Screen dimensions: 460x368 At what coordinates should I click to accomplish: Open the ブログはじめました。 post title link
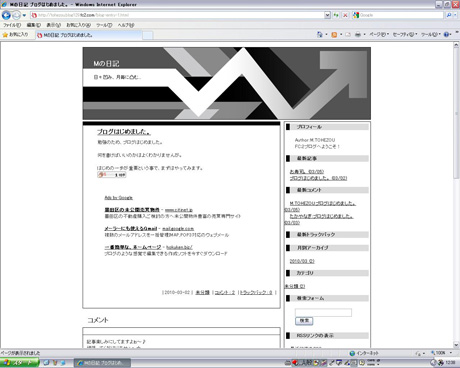pyautogui.click(x=124, y=132)
